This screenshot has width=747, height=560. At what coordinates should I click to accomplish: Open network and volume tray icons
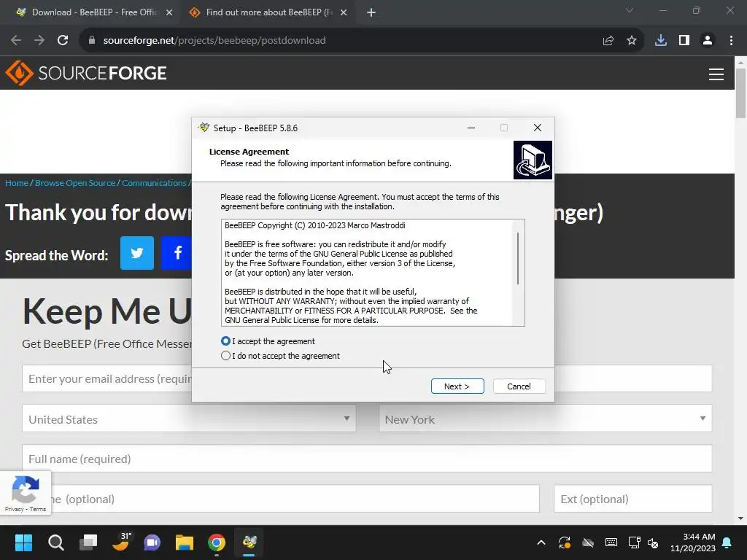tap(643, 542)
